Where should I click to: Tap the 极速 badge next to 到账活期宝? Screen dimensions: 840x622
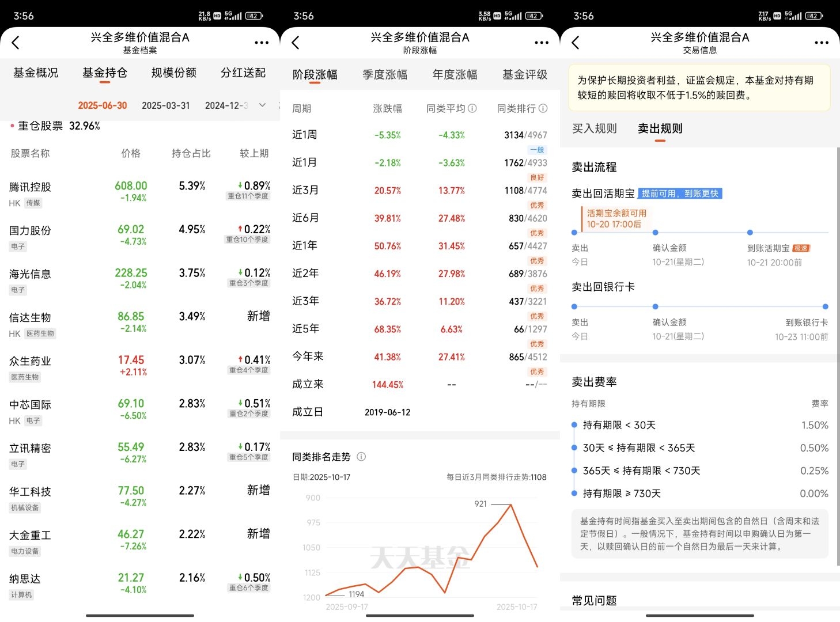[801, 248]
